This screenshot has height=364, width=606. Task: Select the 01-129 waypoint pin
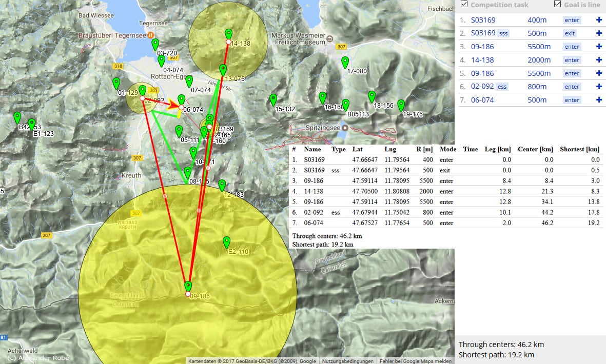pos(116,83)
